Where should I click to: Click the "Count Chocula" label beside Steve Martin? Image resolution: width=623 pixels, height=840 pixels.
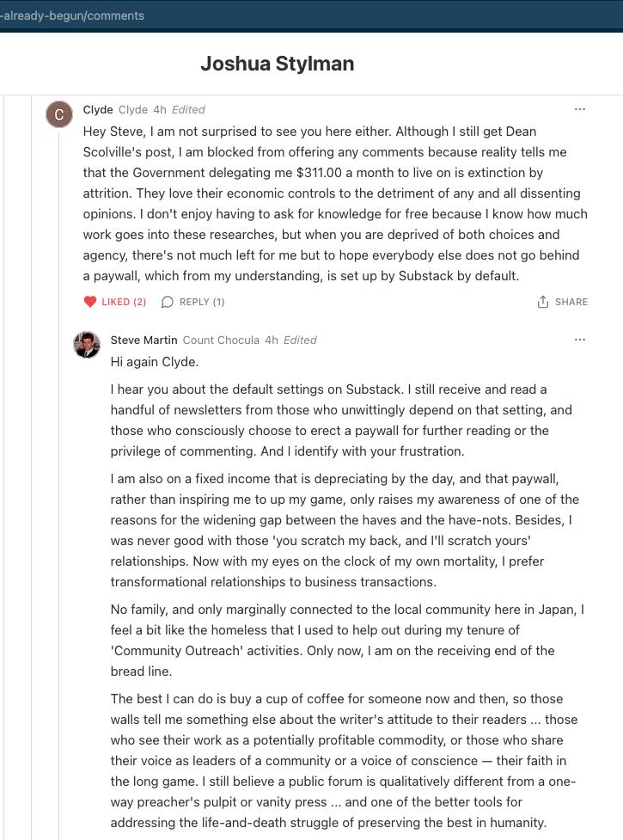[x=221, y=340]
